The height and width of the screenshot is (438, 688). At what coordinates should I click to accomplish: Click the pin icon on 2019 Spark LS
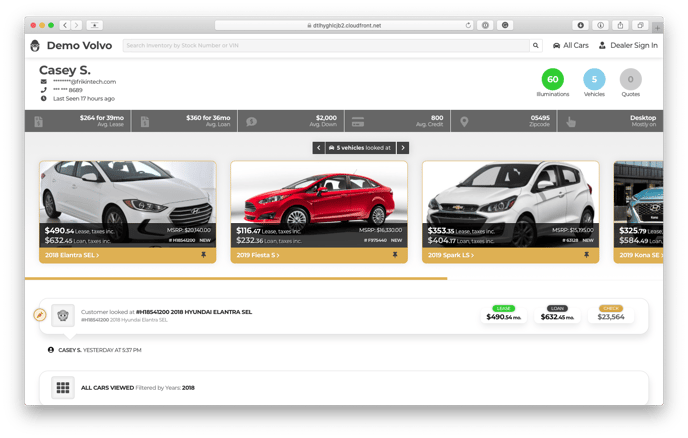tap(586, 255)
